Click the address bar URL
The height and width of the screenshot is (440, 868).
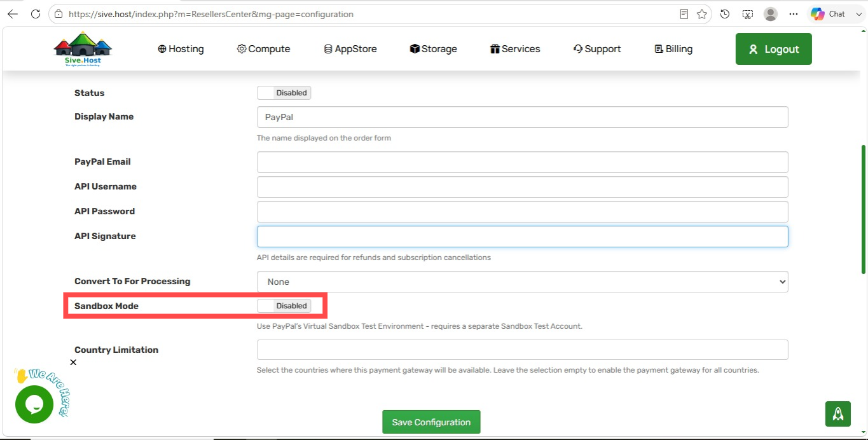click(x=211, y=14)
